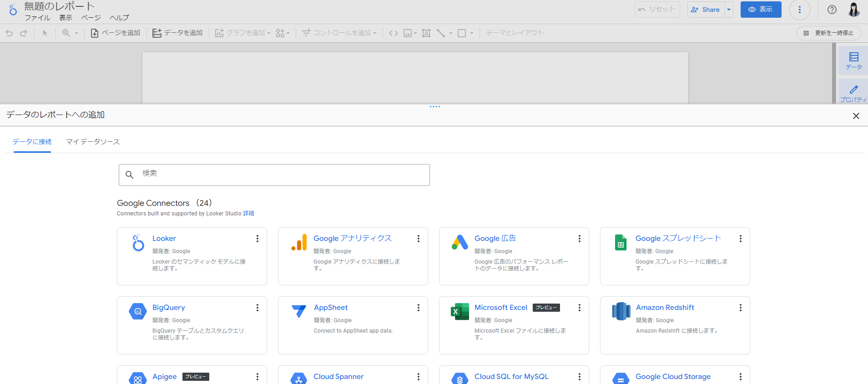The image size is (868, 384).
Task: Open BigQuery card's three-dot menu
Action: click(257, 308)
